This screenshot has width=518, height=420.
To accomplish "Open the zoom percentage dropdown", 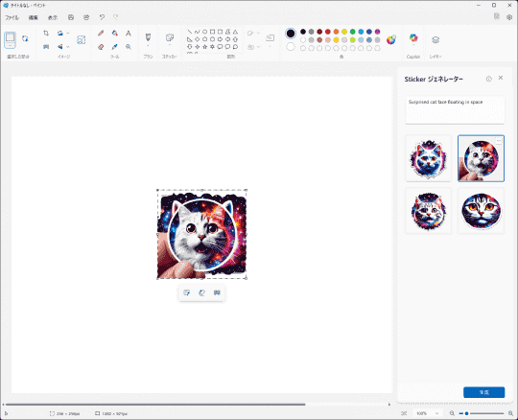I will click(428, 413).
